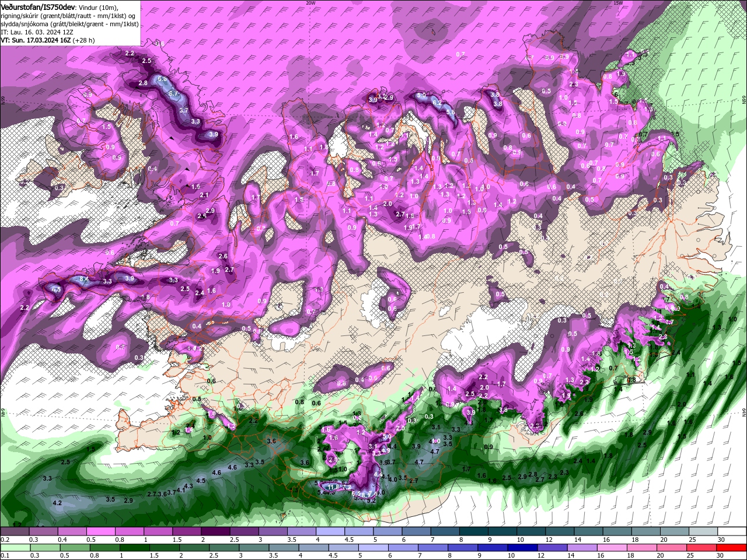Image resolution: width=747 pixels, height=560 pixels.
Task: Click the 20W longitude label
Action: pos(310,3)
